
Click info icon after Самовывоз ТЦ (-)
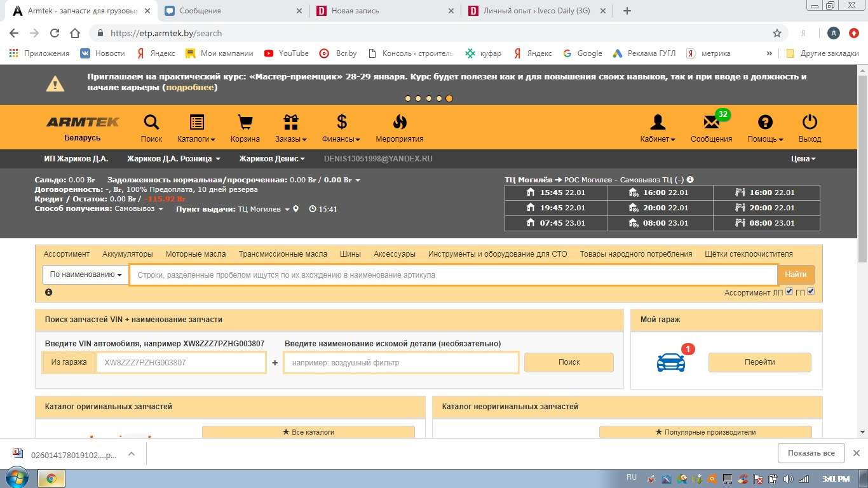tap(690, 180)
